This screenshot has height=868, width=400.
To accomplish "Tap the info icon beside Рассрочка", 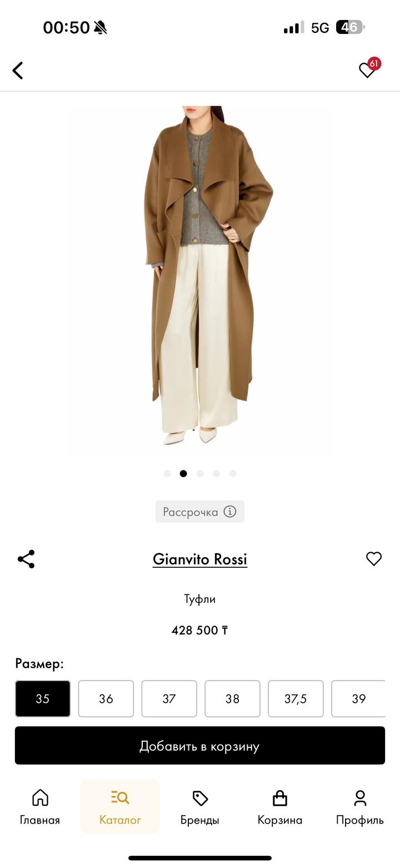I will pos(230,512).
